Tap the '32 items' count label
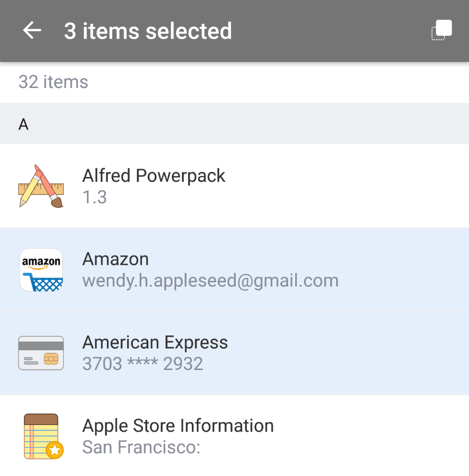The image size is (469, 476). click(53, 82)
